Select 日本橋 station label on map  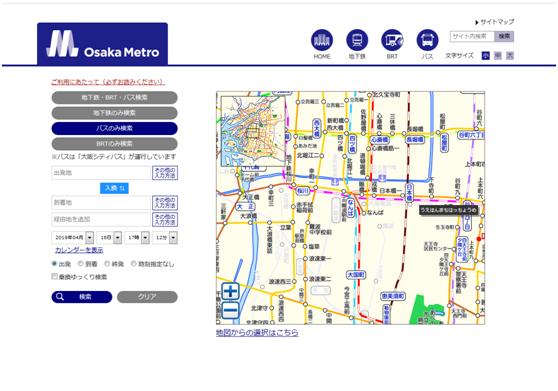pyautogui.click(x=409, y=192)
